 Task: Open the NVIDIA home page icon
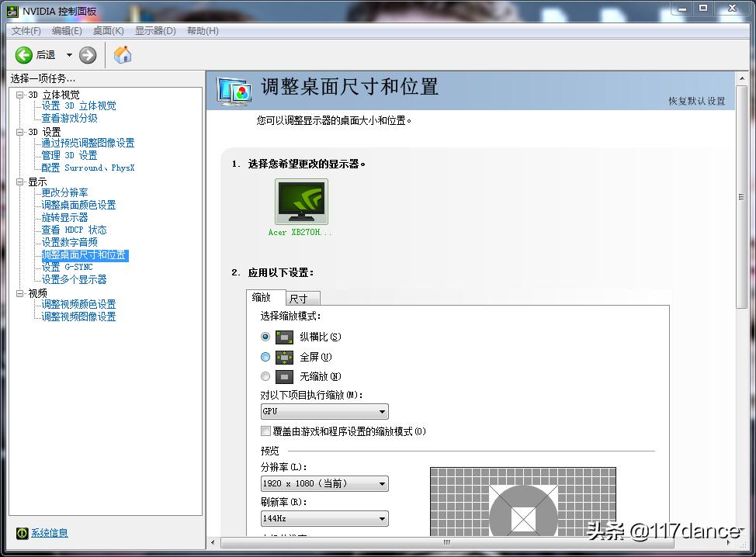[122, 54]
